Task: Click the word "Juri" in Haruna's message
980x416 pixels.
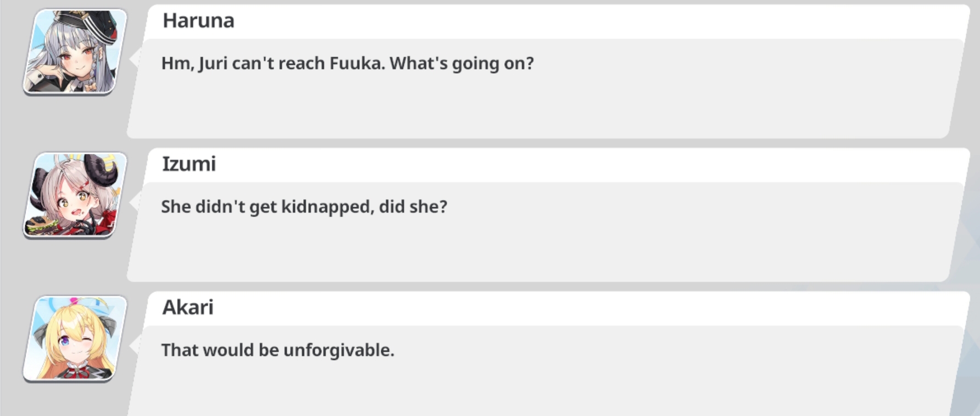Action: [x=213, y=64]
